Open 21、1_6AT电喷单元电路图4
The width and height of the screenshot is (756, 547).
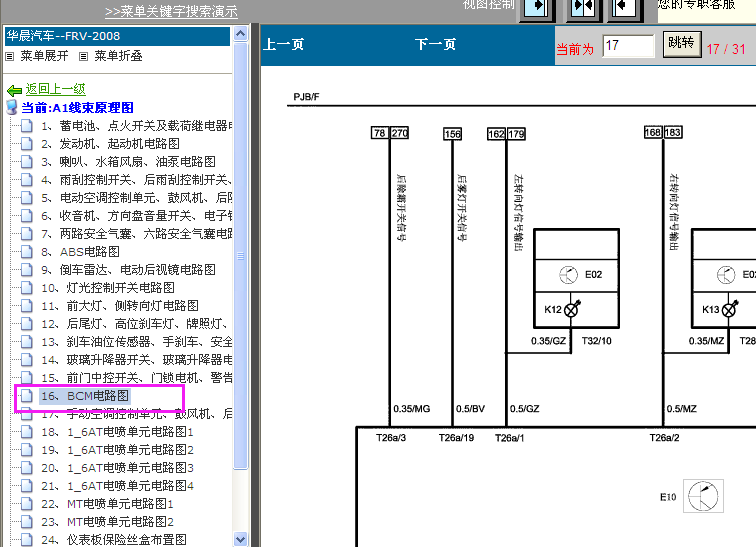pyautogui.click(x=117, y=486)
